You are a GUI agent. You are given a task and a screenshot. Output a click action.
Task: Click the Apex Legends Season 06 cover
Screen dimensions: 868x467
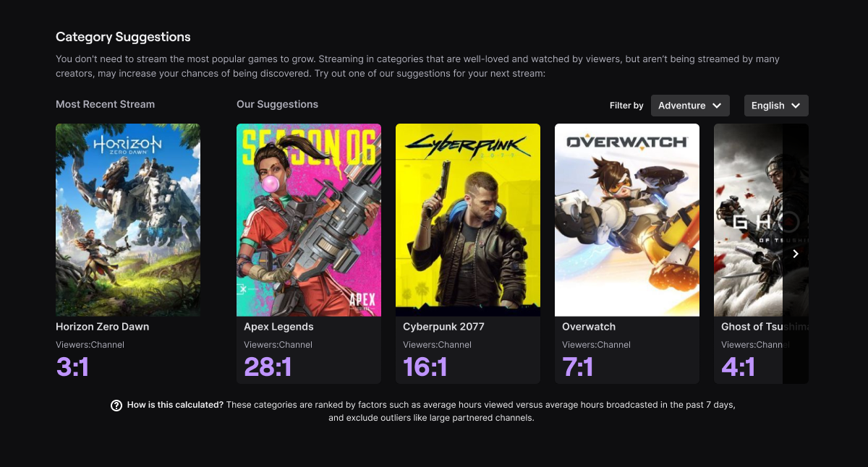pyautogui.click(x=309, y=220)
